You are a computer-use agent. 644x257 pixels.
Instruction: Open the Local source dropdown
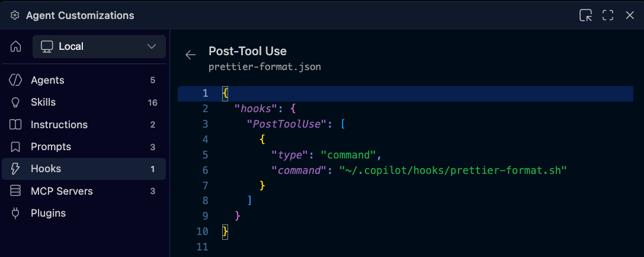tap(99, 46)
